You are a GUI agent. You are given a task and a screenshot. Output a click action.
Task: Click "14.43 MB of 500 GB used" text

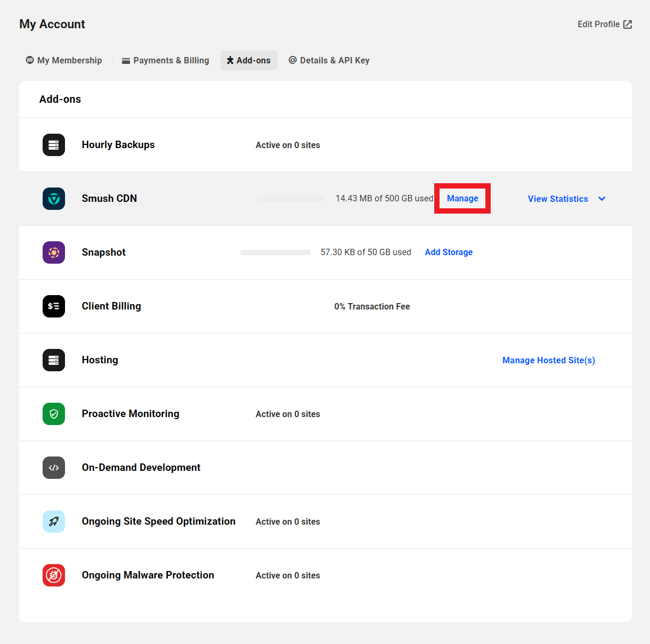point(384,199)
